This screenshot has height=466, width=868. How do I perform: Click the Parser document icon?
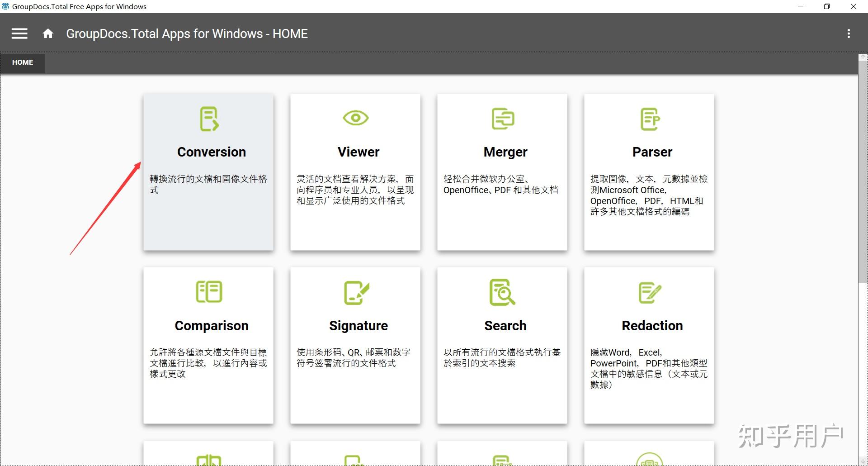pos(650,119)
